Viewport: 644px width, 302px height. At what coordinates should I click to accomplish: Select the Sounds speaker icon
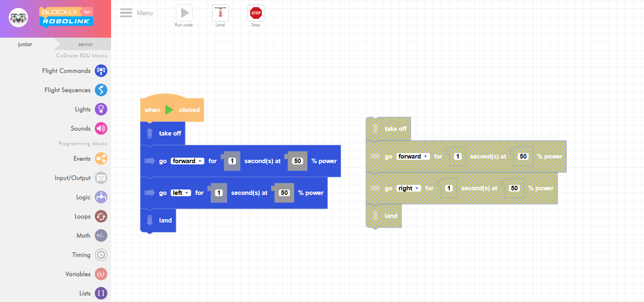(101, 128)
